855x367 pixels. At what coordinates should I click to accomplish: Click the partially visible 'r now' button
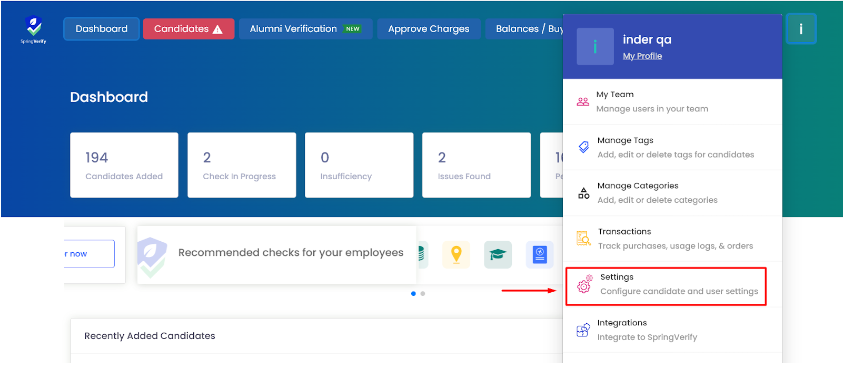point(89,254)
